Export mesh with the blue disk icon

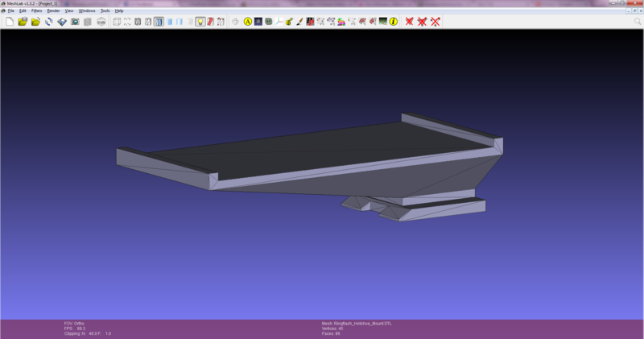click(62, 22)
